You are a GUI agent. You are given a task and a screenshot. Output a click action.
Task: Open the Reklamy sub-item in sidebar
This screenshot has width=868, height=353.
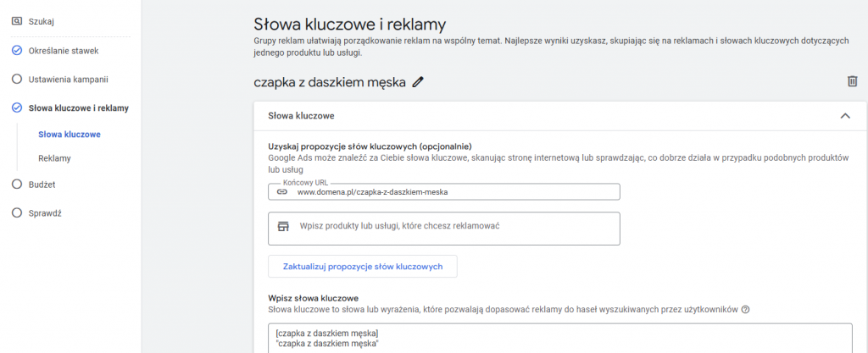click(x=54, y=158)
